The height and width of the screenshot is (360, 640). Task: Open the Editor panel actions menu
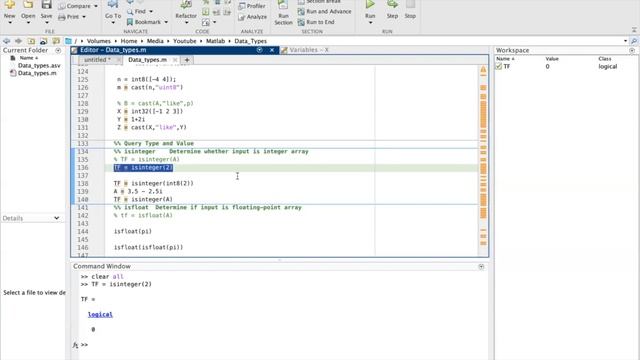coord(260,50)
